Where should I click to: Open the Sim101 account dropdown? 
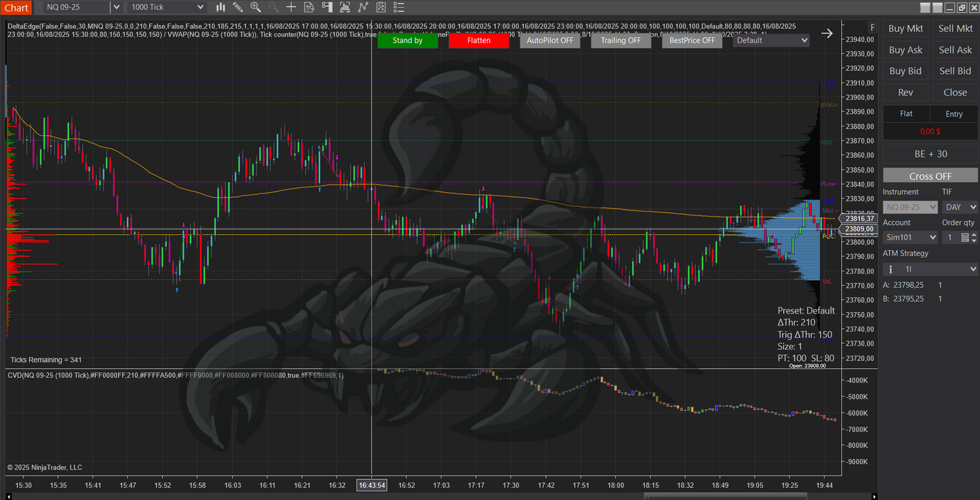pyautogui.click(x=910, y=237)
